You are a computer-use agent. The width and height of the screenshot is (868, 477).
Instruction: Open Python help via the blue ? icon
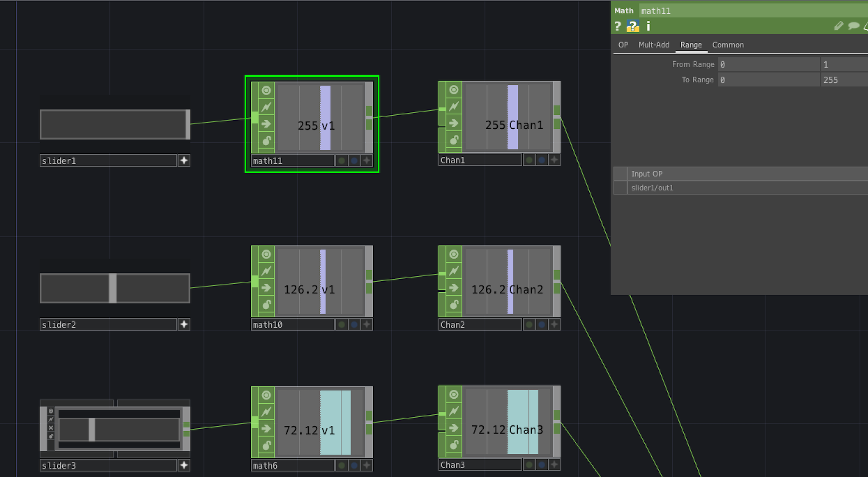point(633,26)
